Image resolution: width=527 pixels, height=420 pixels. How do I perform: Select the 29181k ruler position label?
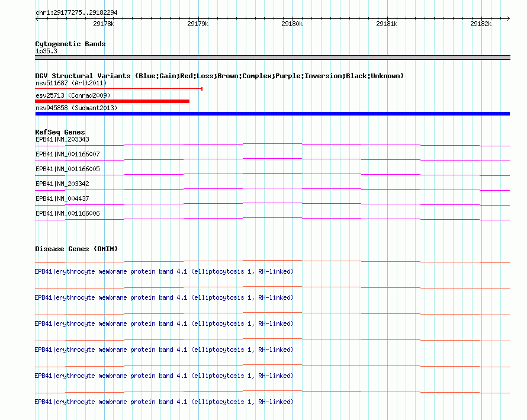[387, 24]
